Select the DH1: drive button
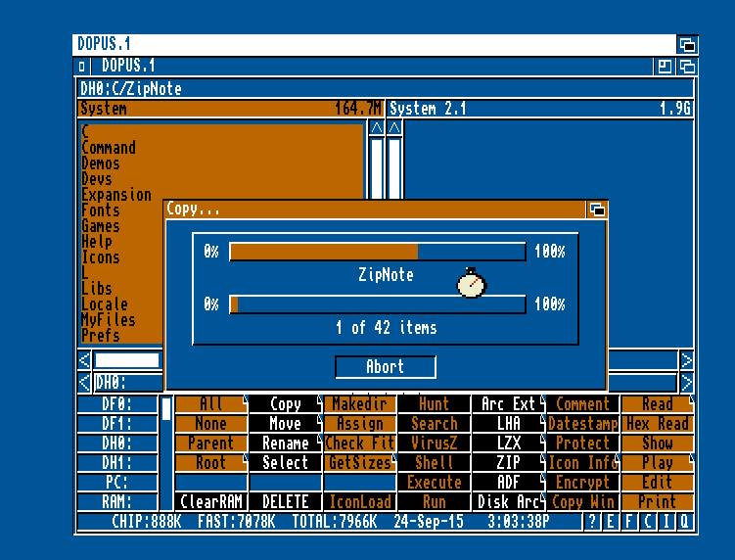Screen dimensions: 735x560 (x=117, y=463)
